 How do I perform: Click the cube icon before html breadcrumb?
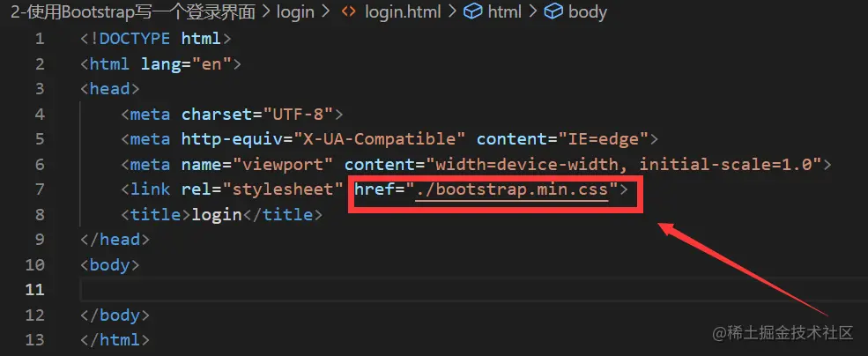(x=472, y=11)
